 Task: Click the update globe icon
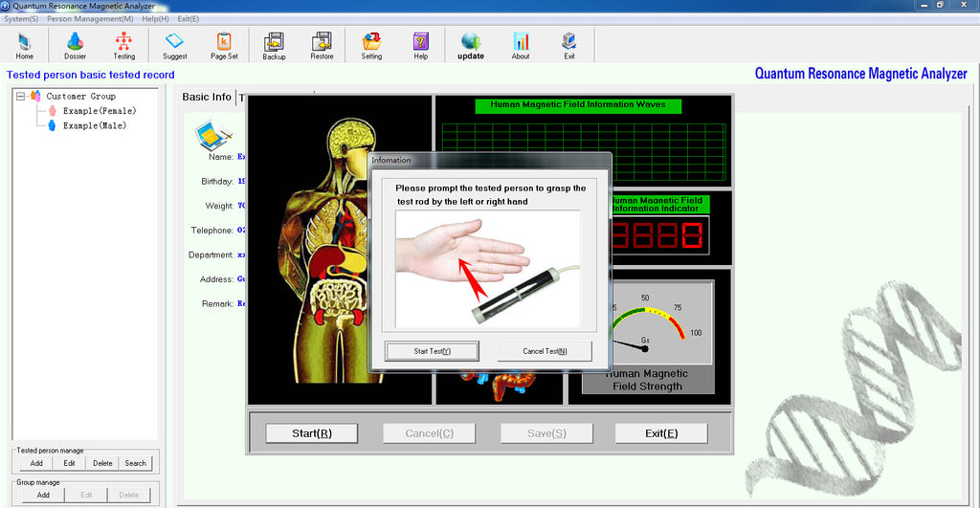click(x=471, y=41)
